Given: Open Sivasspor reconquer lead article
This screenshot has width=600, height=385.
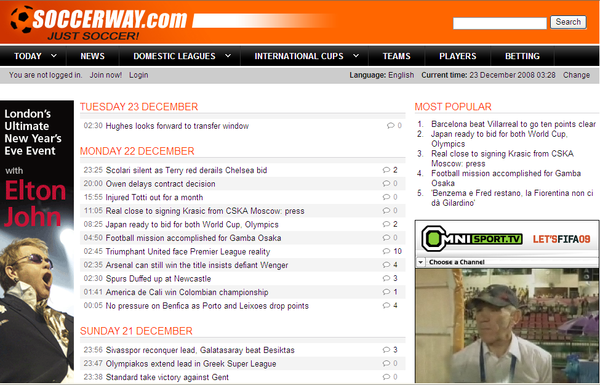Looking at the screenshot, I should click(200, 350).
